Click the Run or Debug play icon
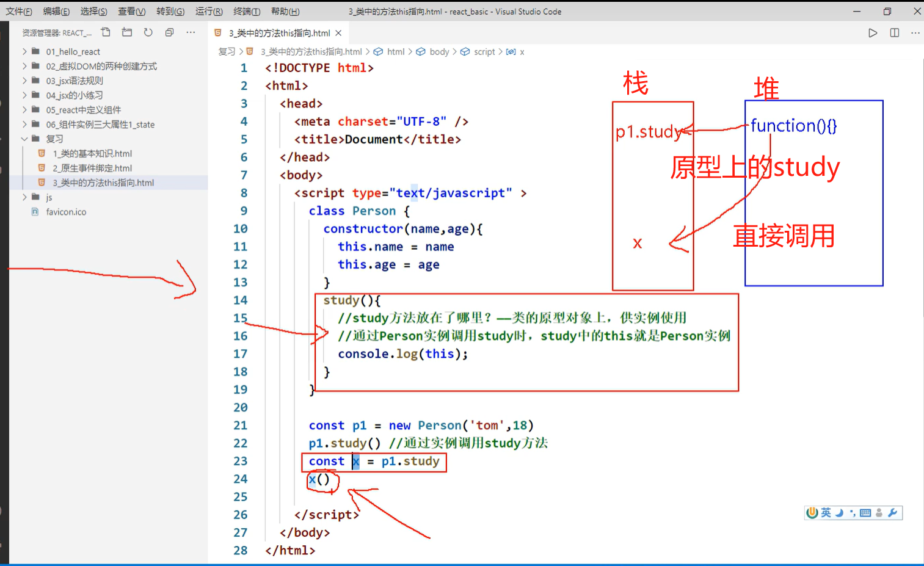This screenshot has height=566, width=924. 873,33
